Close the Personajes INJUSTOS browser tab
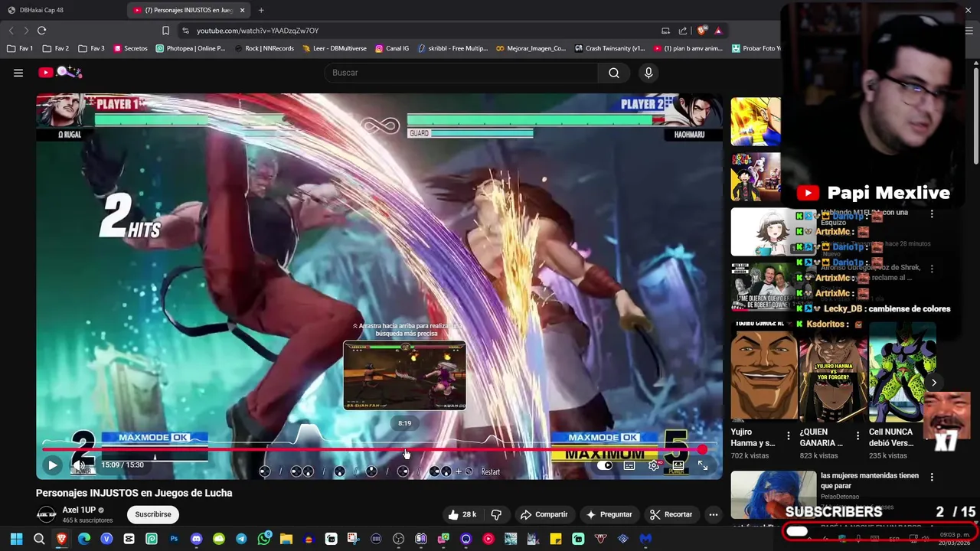 (243, 10)
